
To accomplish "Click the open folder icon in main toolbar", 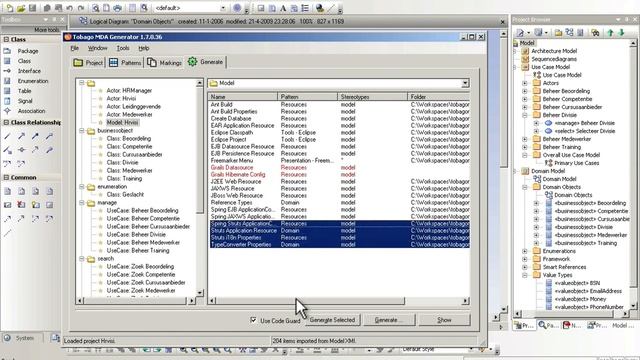I will click(x=21, y=8).
